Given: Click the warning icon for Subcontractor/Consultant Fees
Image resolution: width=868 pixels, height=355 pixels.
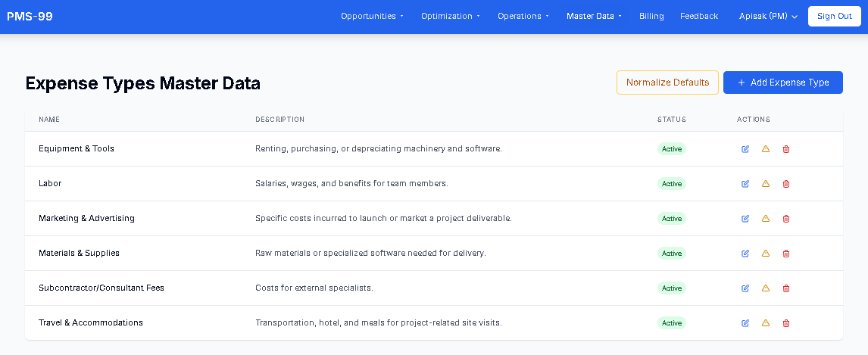Looking at the screenshot, I should point(766,288).
